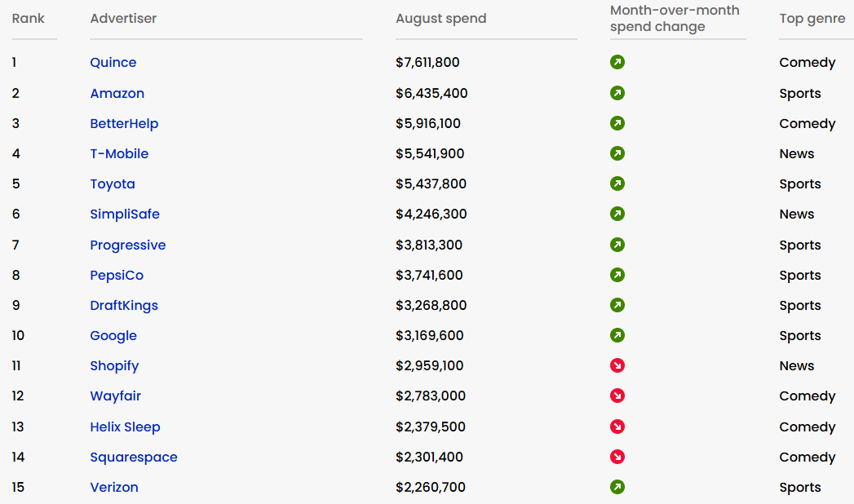This screenshot has height=504, width=854.
Task: Click Helix Sleep's red downward icon
Action: pos(617,427)
